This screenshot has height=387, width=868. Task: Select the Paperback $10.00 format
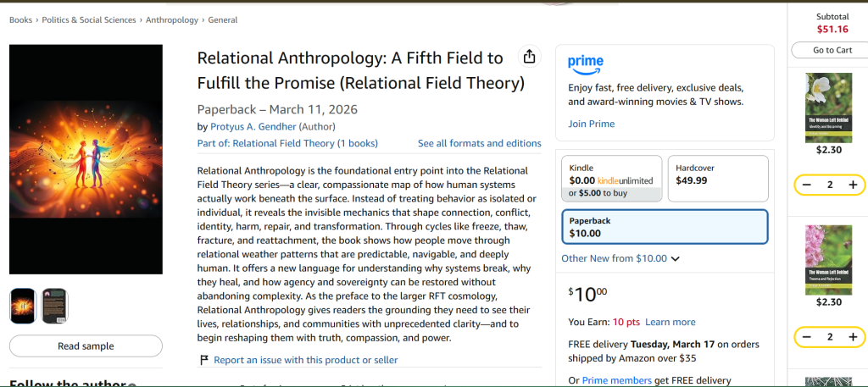coord(665,226)
